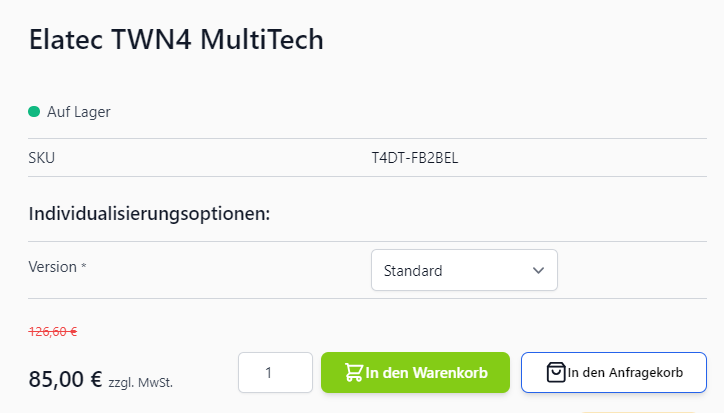Click the word 'MultiTech' in product title
Image resolution: width=724 pixels, height=413 pixels.
click(262, 40)
